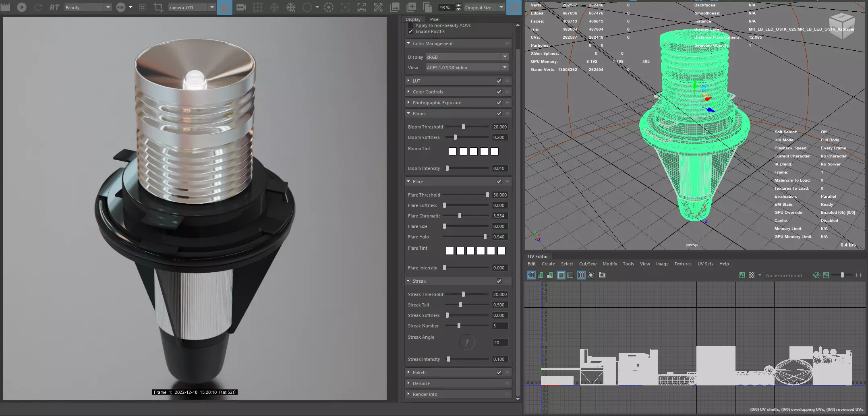Uncheck Enable PostFX checkbox

coord(410,31)
